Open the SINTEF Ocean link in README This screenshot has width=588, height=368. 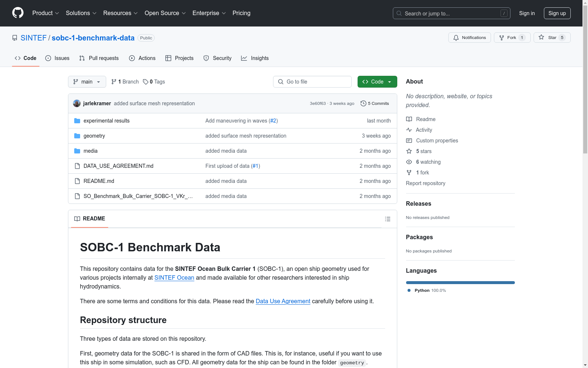point(174,278)
